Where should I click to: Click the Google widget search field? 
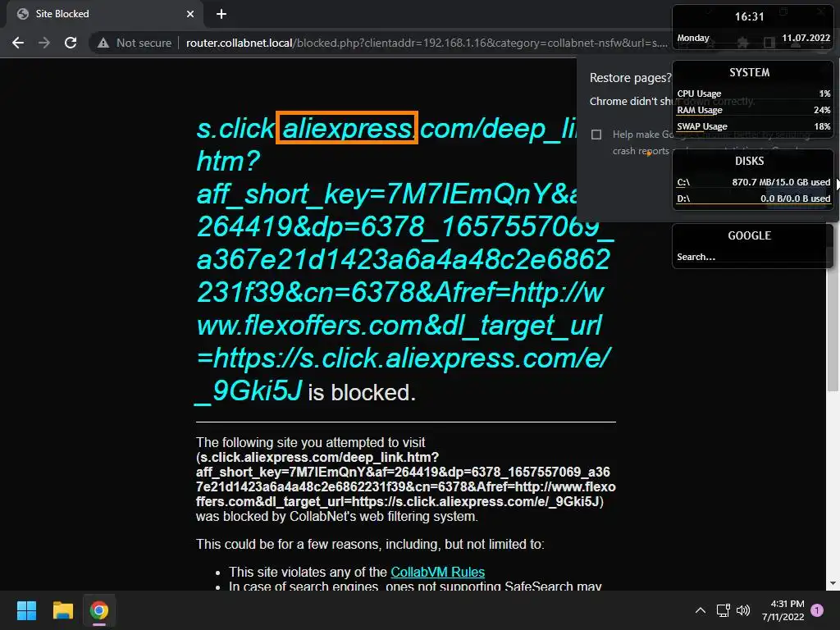[752, 257]
